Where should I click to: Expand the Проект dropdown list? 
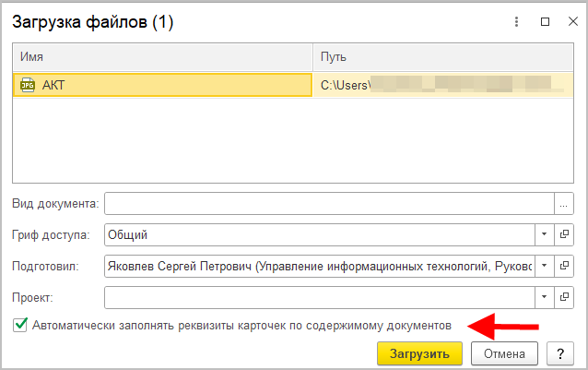coord(544,297)
